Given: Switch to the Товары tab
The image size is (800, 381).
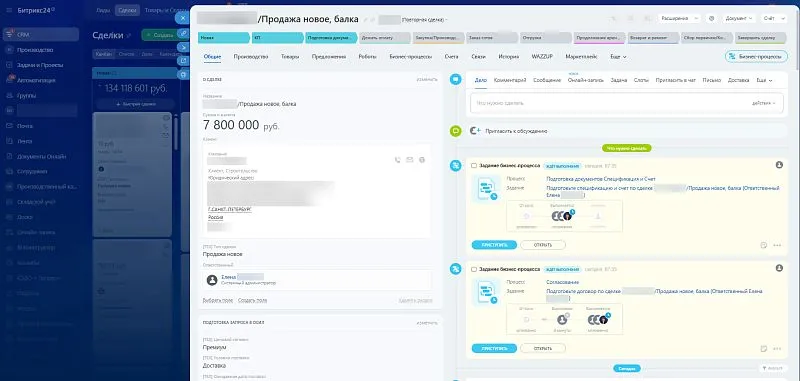Looking at the screenshot, I should coord(290,57).
